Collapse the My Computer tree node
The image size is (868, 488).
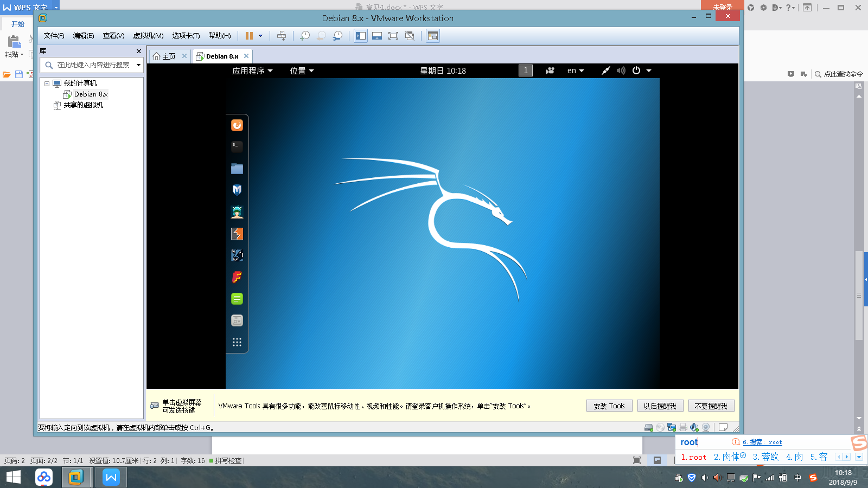47,84
